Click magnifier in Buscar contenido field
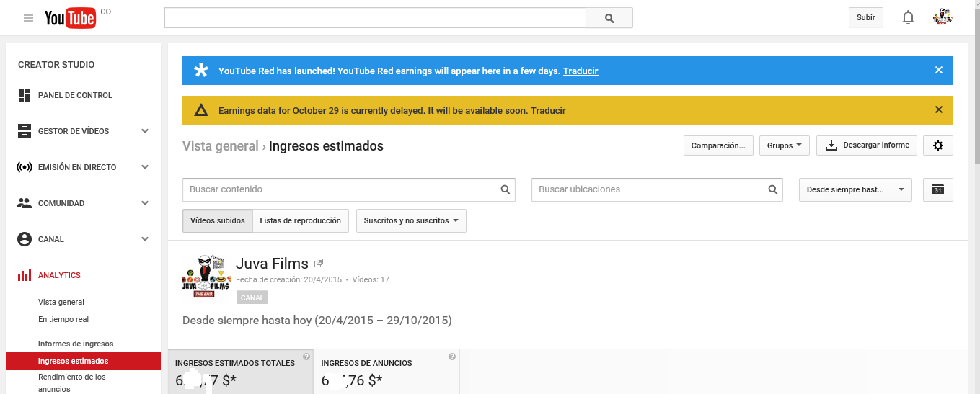 coord(506,189)
